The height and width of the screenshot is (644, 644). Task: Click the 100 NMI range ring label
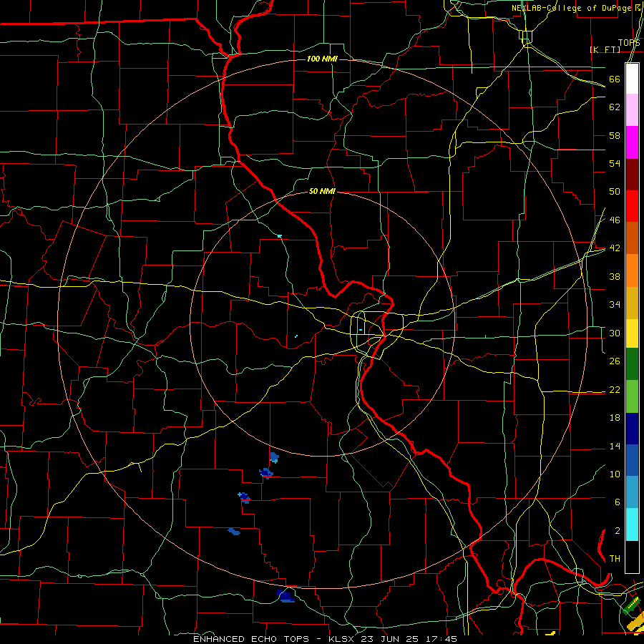coord(322,59)
